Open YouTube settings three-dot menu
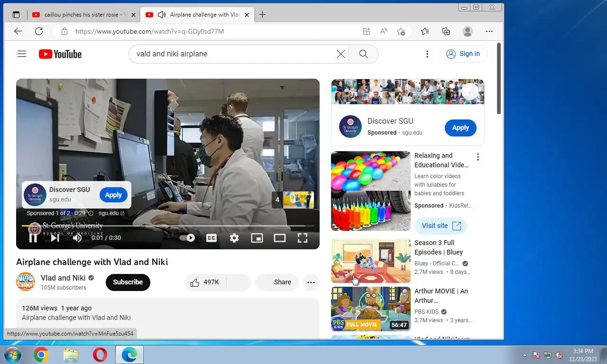 tap(427, 54)
